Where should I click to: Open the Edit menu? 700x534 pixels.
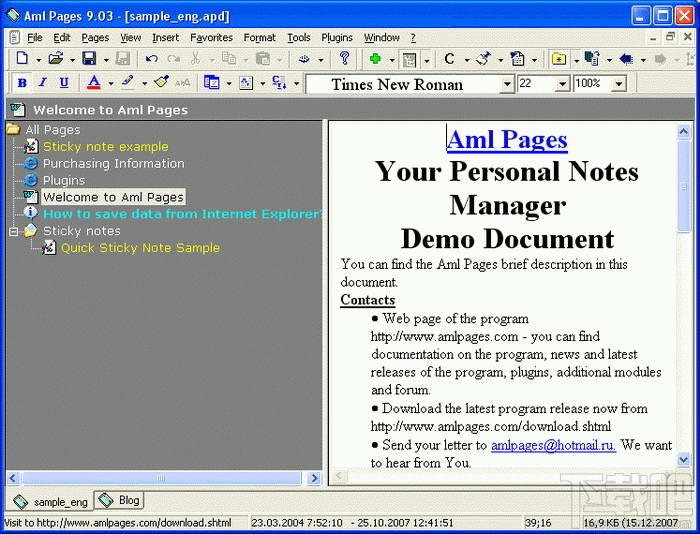(x=62, y=38)
